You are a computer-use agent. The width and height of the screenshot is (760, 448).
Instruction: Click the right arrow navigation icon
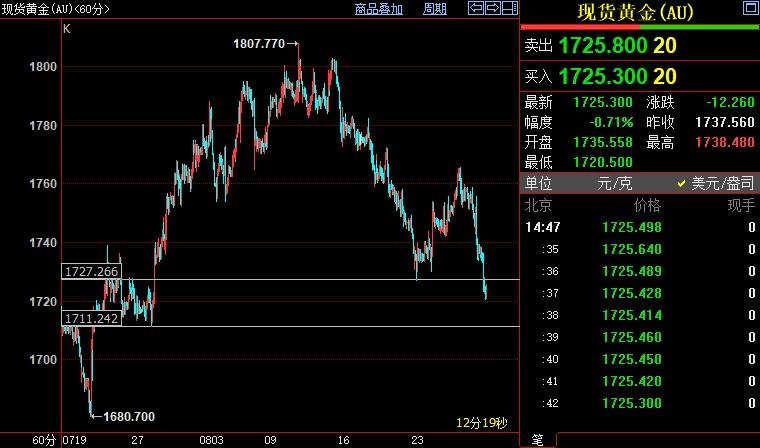tap(493, 9)
